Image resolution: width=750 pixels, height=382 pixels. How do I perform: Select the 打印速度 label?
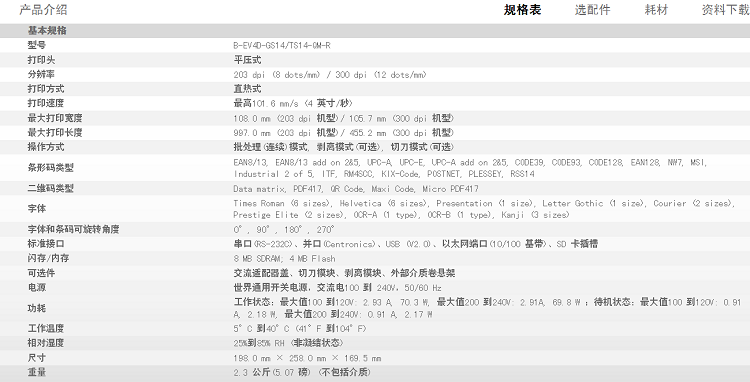(46, 103)
